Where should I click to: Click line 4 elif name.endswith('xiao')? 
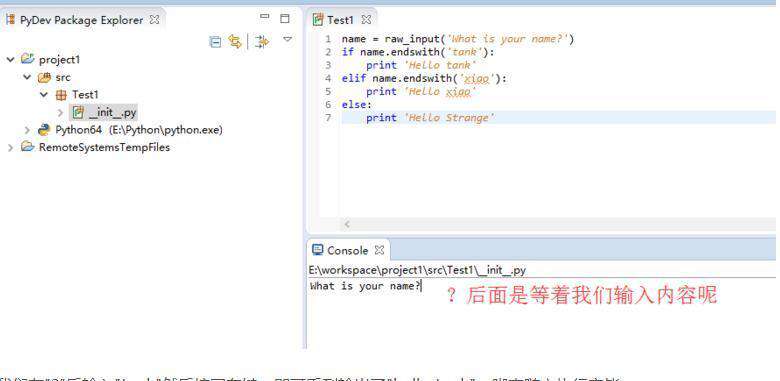click(x=424, y=78)
